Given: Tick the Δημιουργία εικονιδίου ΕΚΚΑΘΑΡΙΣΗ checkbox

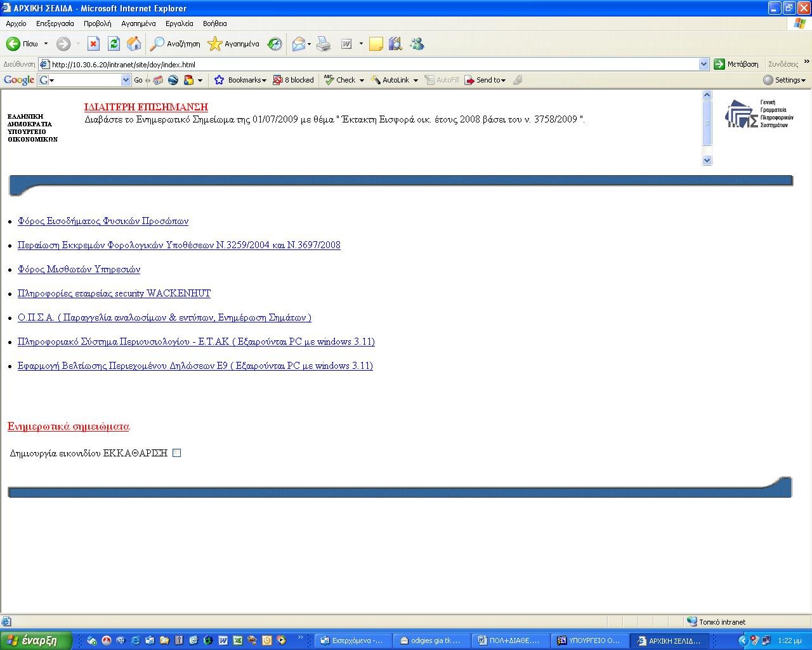Looking at the screenshot, I should [x=177, y=453].
